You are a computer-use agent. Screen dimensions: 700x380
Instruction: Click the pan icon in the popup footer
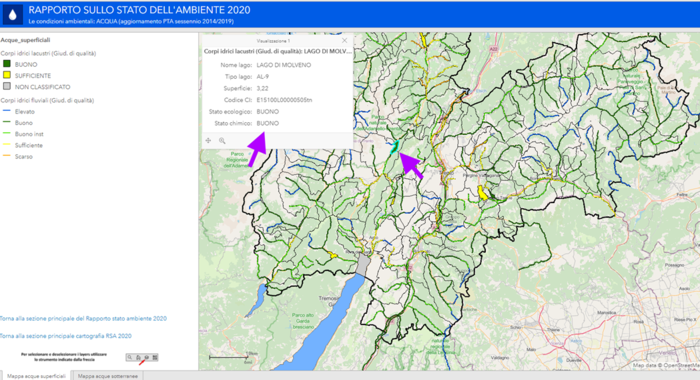(x=208, y=141)
